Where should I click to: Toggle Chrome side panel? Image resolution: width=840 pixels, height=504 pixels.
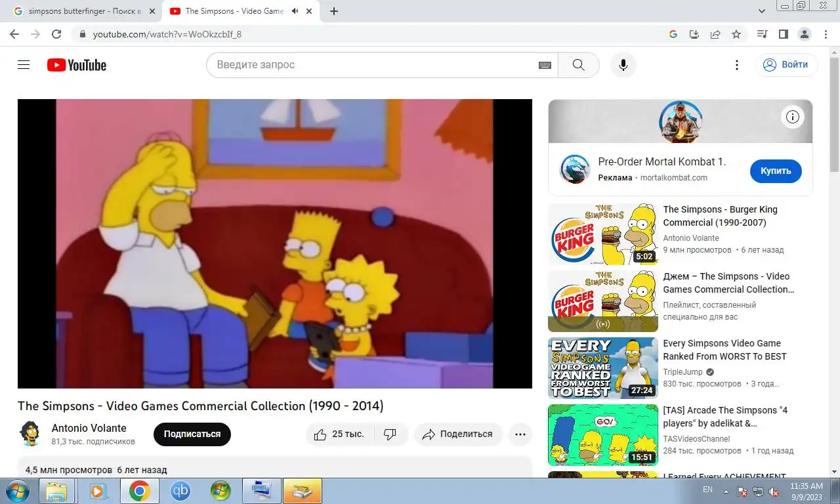coord(783,34)
